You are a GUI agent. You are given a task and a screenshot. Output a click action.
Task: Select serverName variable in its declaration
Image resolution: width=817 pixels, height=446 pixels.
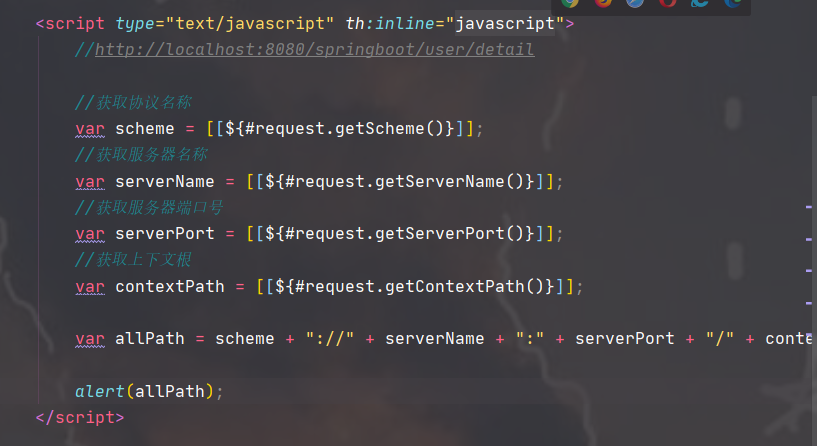[x=165, y=181]
